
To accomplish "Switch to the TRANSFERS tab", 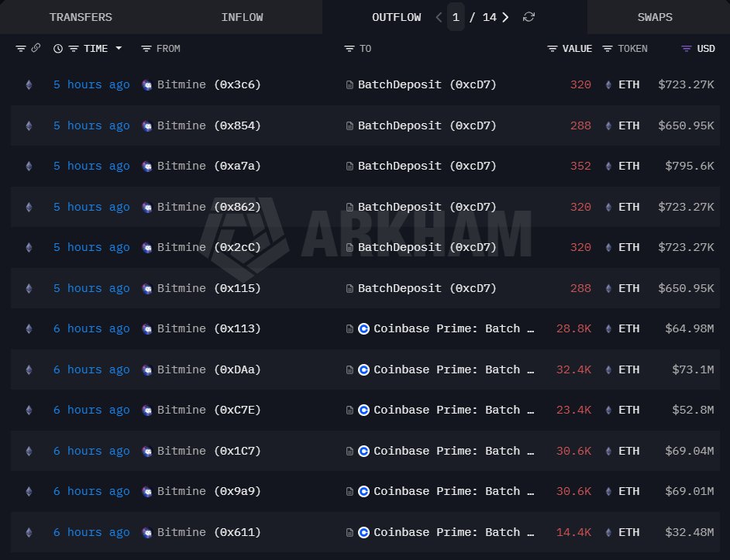I will point(81,17).
